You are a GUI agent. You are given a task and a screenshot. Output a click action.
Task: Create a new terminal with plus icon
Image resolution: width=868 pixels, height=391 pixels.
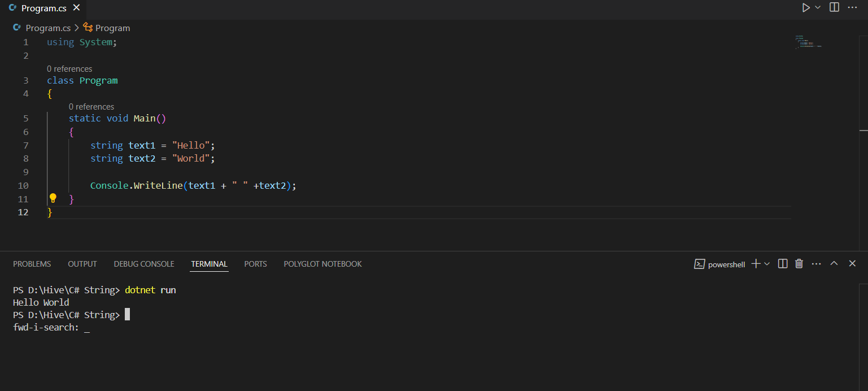coord(756,264)
